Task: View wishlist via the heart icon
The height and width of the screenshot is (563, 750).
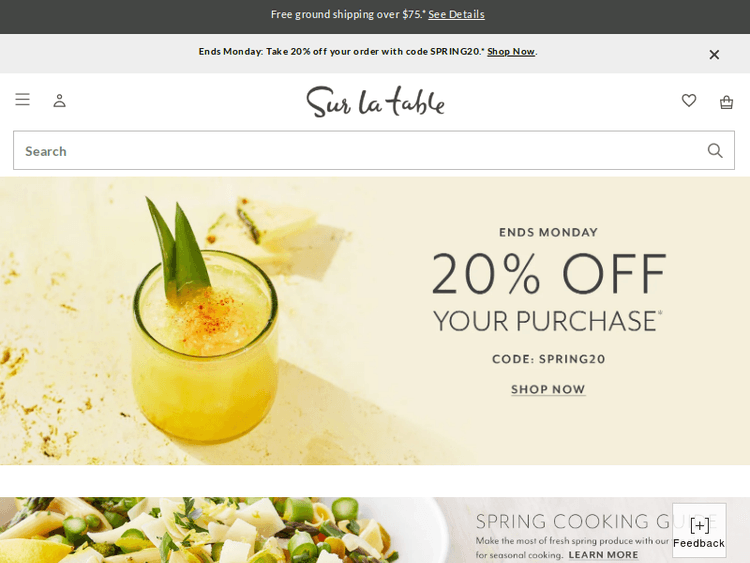Action: 689,100
